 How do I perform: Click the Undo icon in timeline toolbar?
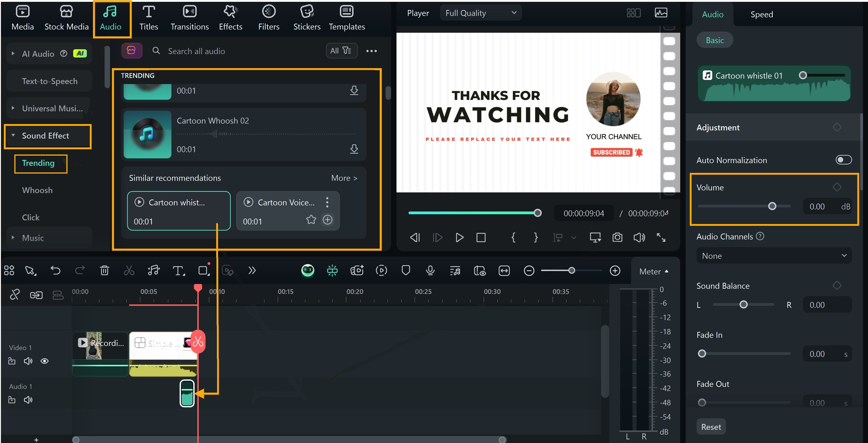[x=55, y=270]
